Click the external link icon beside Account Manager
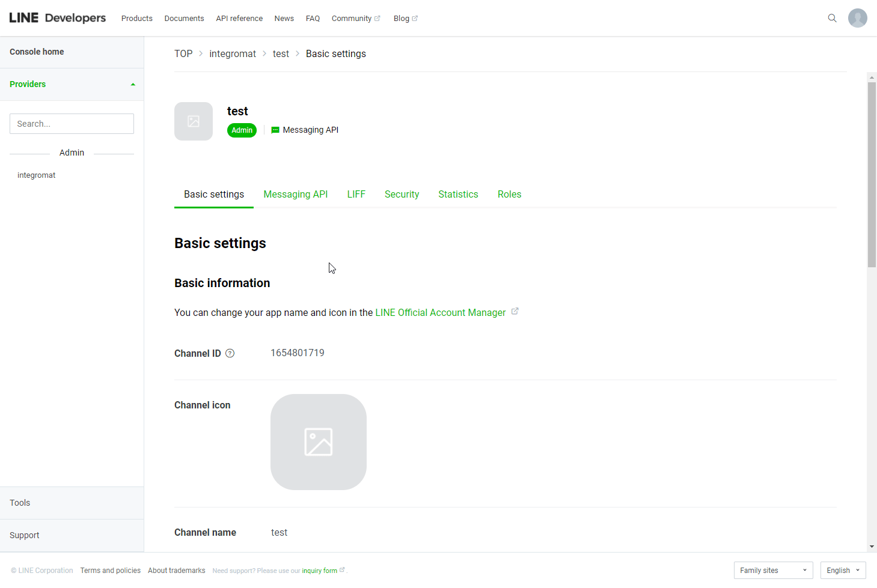This screenshot has height=588, width=877. pos(515,311)
